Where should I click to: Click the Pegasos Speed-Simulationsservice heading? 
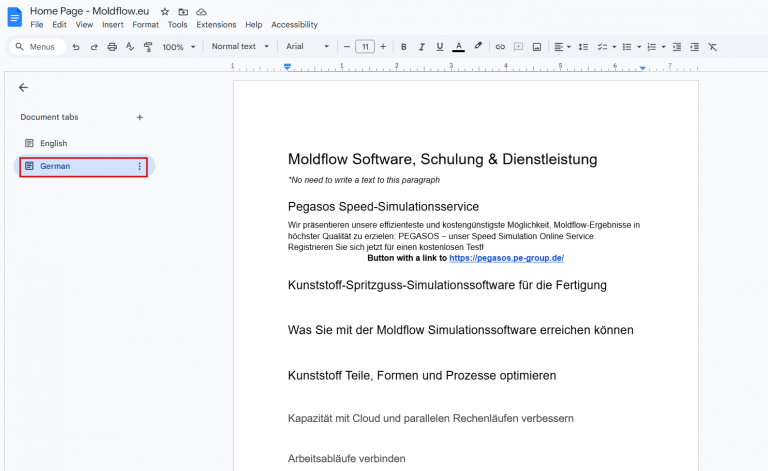(x=383, y=207)
